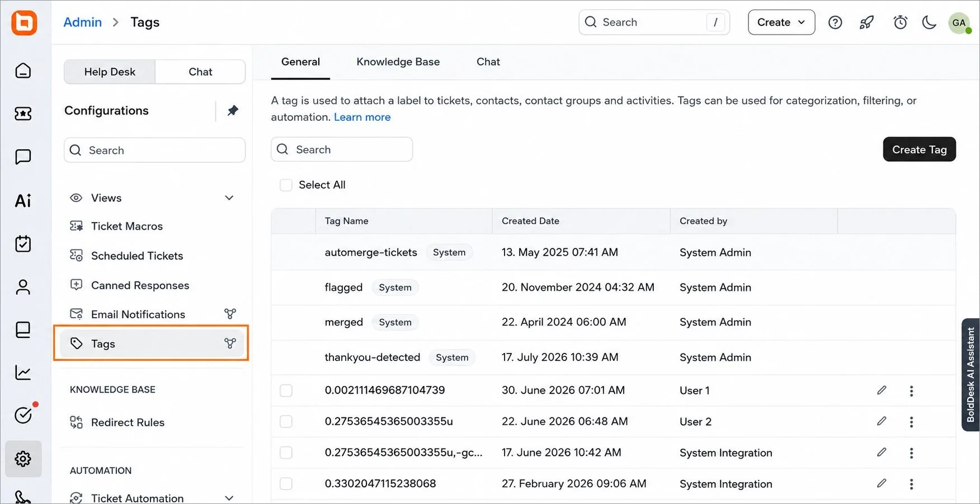Check the box for tag 0.3302047115238068
This screenshot has width=980, height=504.
(x=286, y=483)
